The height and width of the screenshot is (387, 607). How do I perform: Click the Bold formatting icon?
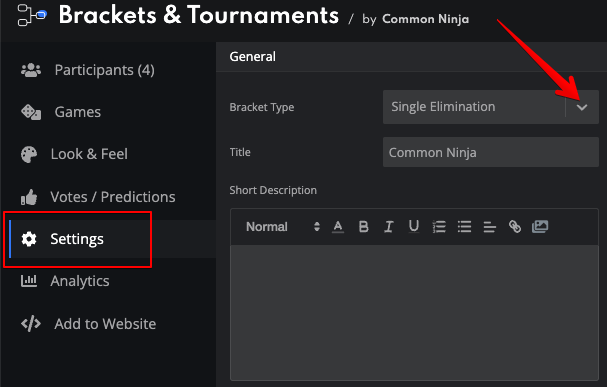(x=364, y=226)
